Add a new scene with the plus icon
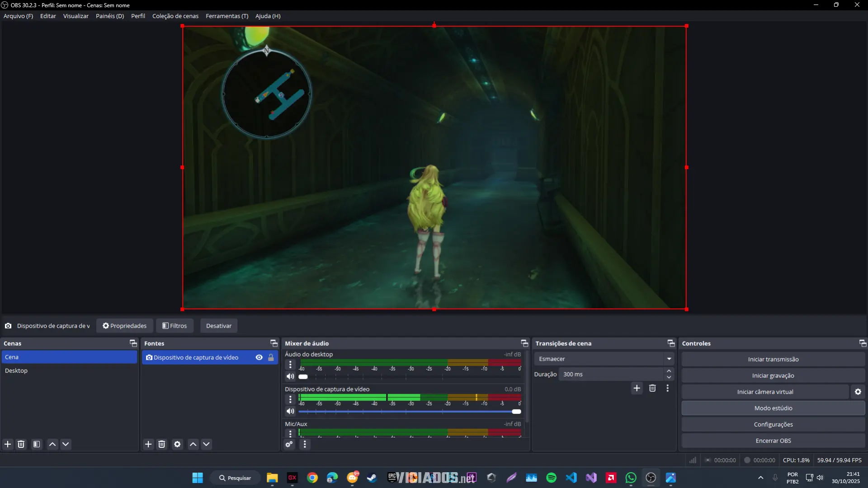 click(8, 444)
